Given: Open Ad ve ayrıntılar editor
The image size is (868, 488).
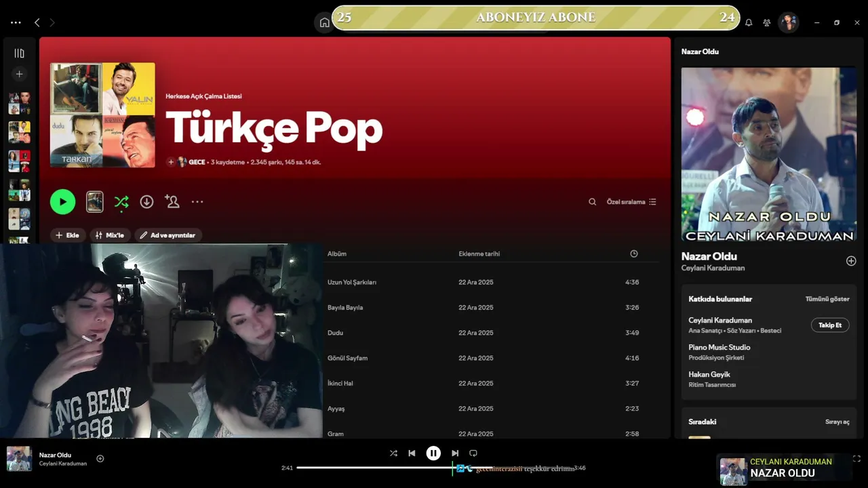Looking at the screenshot, I should pyautogui.click(x=167, y=235).
